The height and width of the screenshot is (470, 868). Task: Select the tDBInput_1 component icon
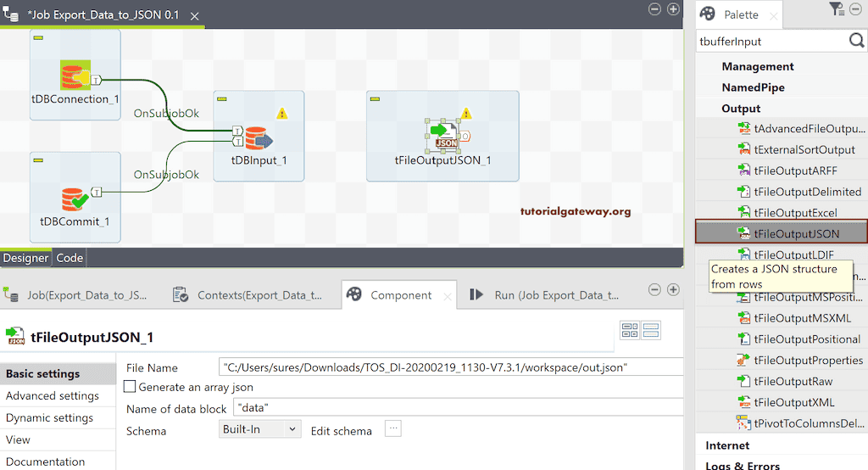(259, 138)
